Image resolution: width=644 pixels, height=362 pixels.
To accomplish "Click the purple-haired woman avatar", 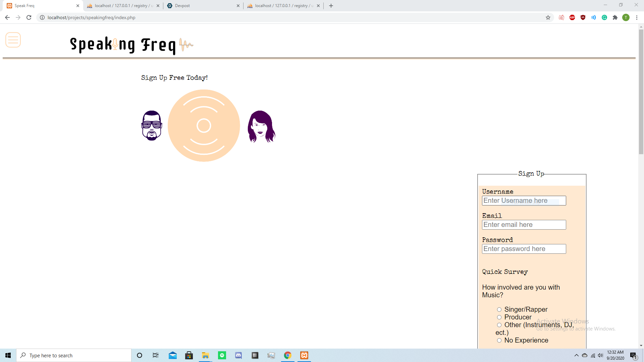I will click(x=261, y=127).
